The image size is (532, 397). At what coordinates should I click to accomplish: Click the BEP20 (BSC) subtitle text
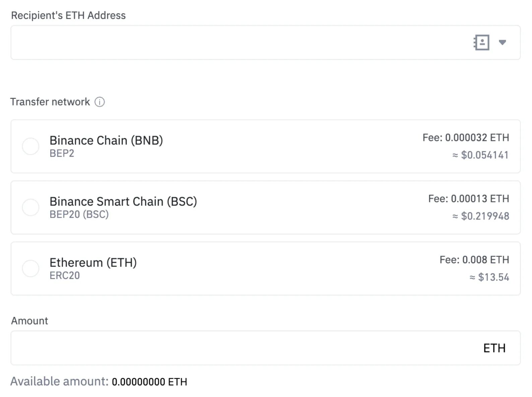pos(79,215)
